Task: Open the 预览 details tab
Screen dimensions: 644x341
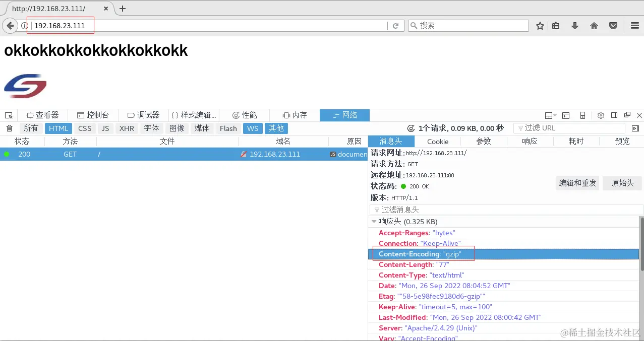Action: [622, 142]
